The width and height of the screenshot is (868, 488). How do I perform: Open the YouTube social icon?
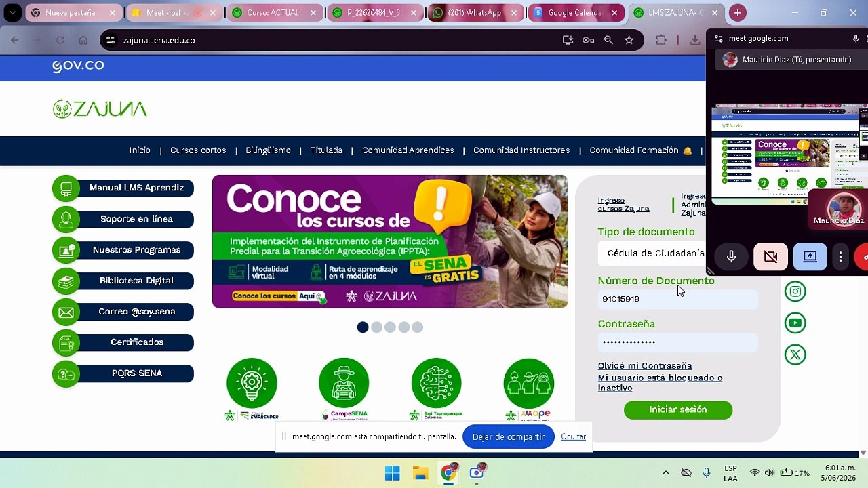(x=795, y=323)
